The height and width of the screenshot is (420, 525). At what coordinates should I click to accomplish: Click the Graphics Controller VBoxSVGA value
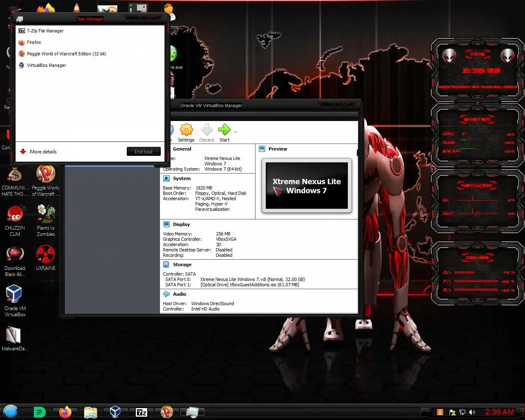226,239
